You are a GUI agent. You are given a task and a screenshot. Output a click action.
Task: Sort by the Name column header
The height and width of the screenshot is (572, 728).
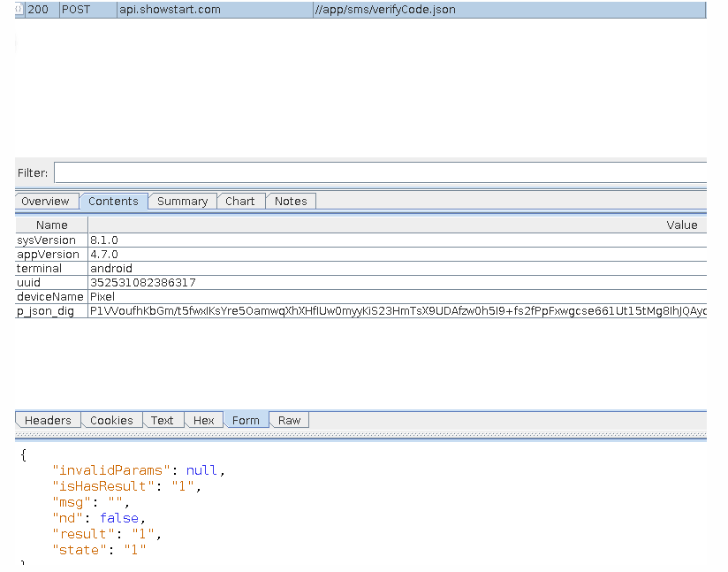point(51,225)
